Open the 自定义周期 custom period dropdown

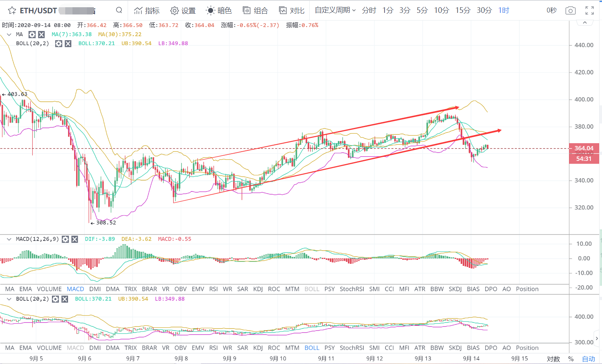click(x=335, y=10)
